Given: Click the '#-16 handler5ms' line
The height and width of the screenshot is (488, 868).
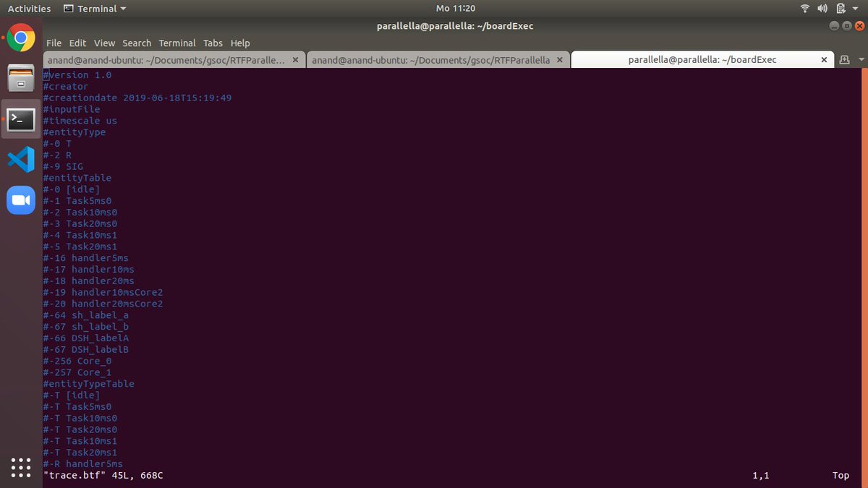Looking at the screenshot, I should (x=86, y=258).
